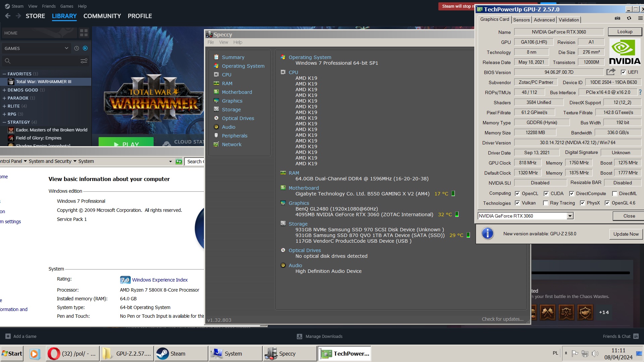This screenshot has width=644, height=362.
Task: Click Control Panel address refresh button
Action: (179, 162)
